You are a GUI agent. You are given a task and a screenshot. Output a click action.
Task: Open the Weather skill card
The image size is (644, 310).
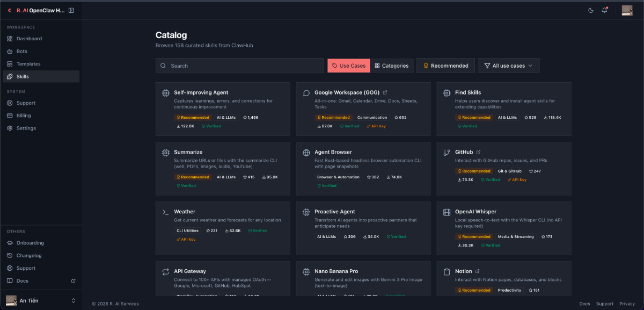pyautogui.click(x=223, y=228)
